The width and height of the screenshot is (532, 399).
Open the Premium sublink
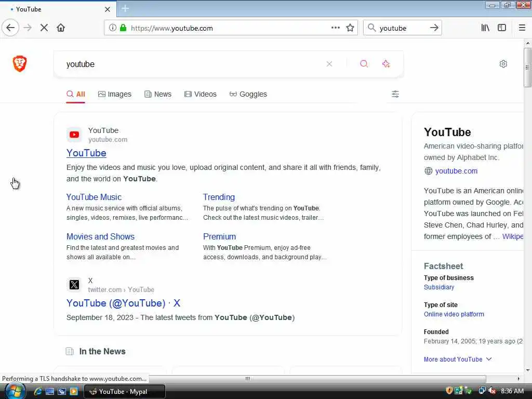[220, 236]
